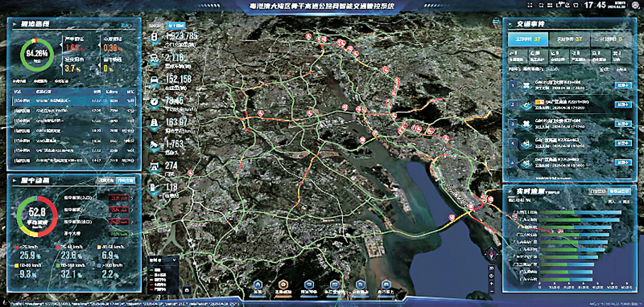Click the car icon beside 152,158

click(x=153, y=79)
